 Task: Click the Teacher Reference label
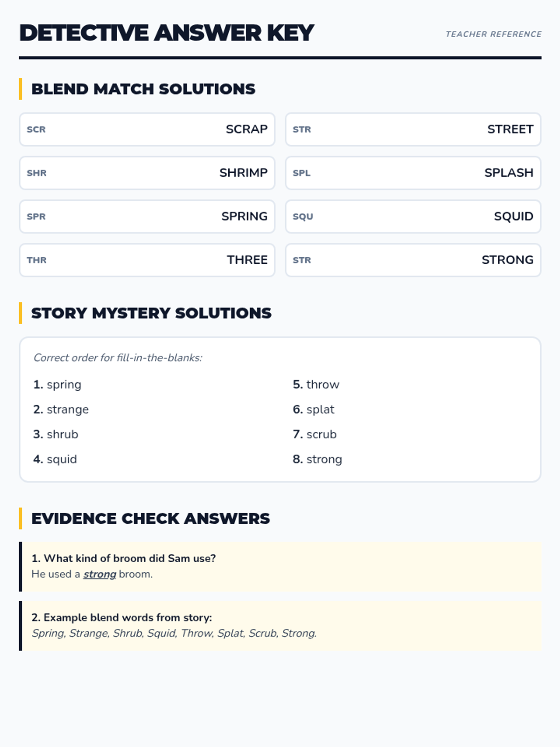pyautogui.click(x=493, y=34)
